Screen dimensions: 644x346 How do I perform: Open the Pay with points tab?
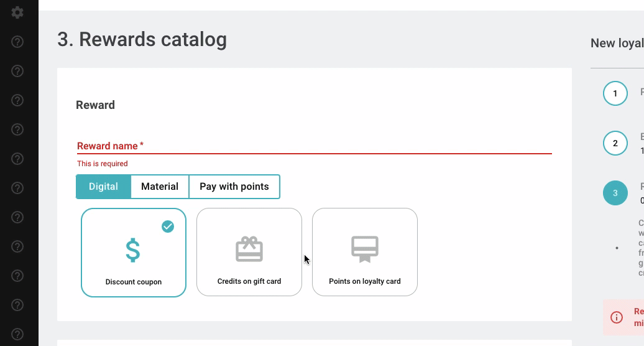(234, 187)
